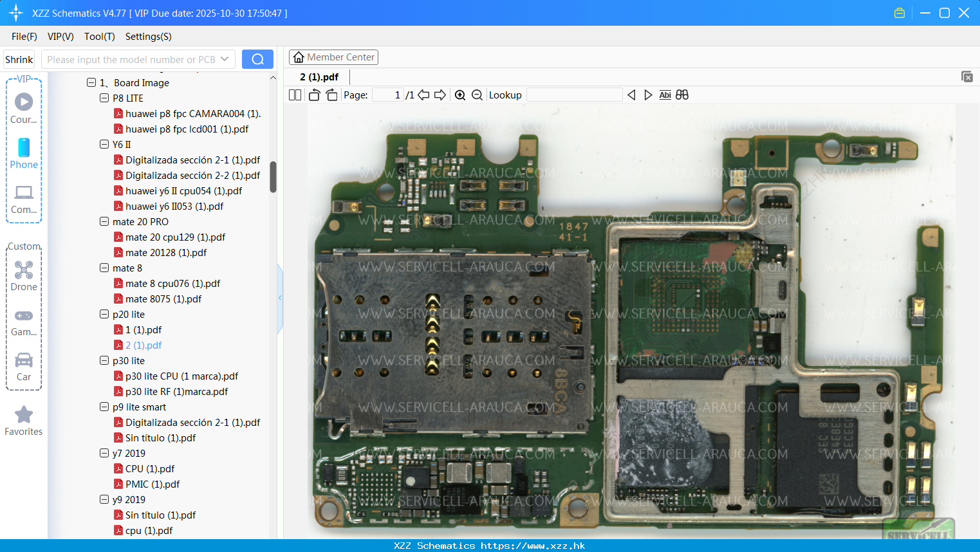Open the Course section in sidebar
The image size is (980, 552).
pyautogui.click(x=24, y=108)
